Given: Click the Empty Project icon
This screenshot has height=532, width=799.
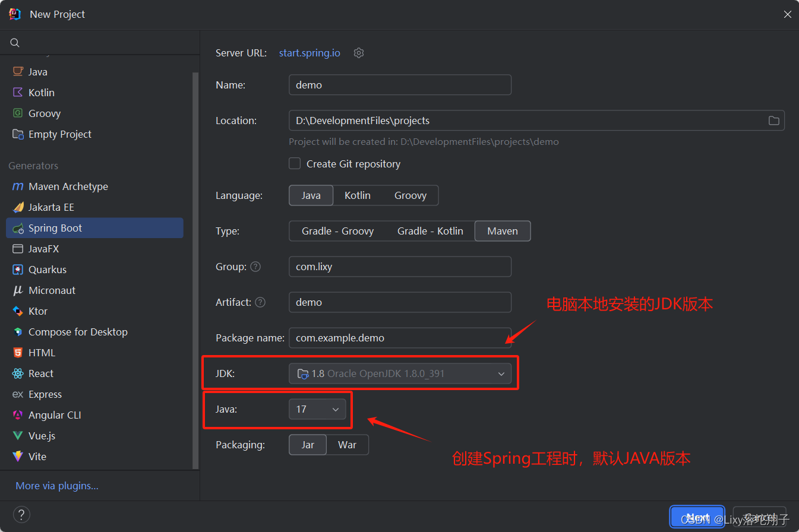Looking at the screenshot, I should [18, 134].
